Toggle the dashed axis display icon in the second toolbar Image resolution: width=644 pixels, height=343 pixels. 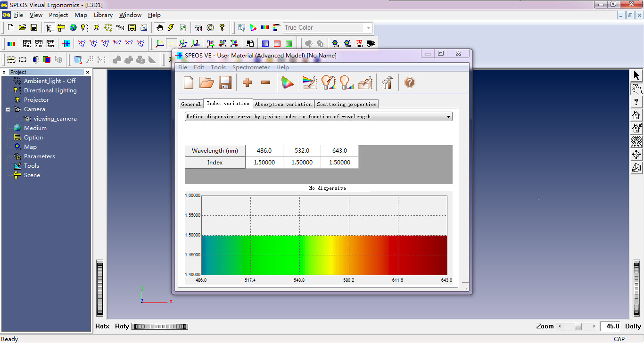(x=172, y=44)
